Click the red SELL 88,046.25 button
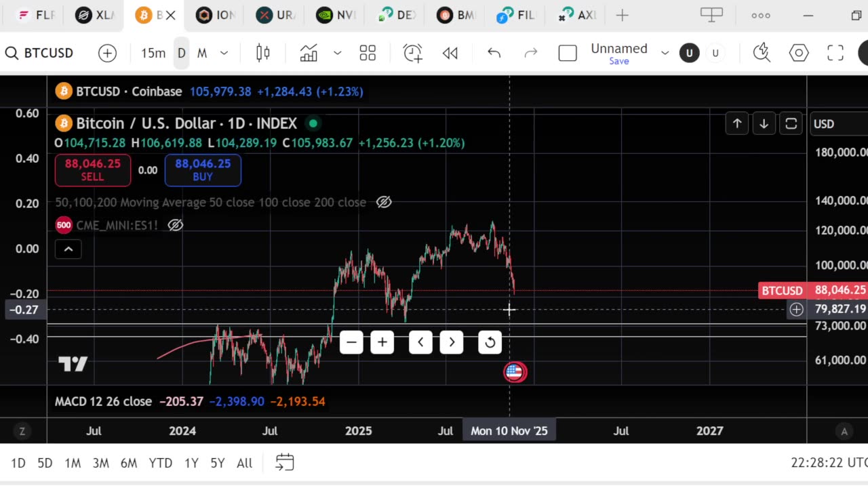This screenshot has width=868, height=488. (x=93, y=170)
